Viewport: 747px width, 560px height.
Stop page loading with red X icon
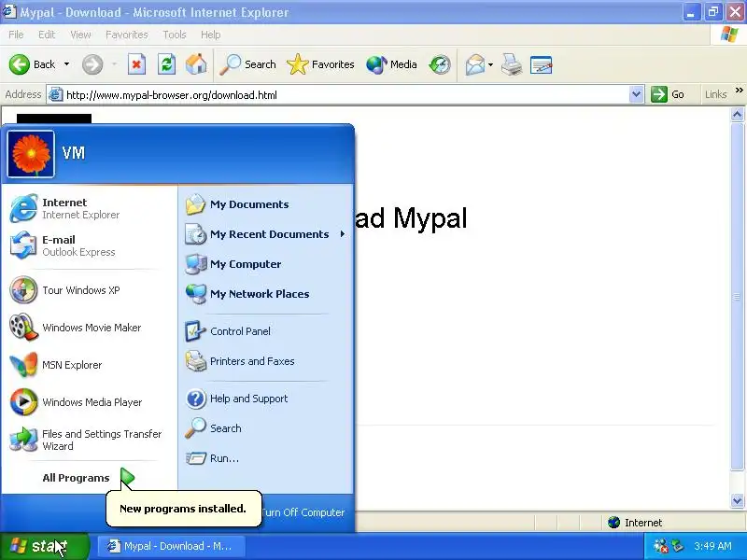point(136,64)
